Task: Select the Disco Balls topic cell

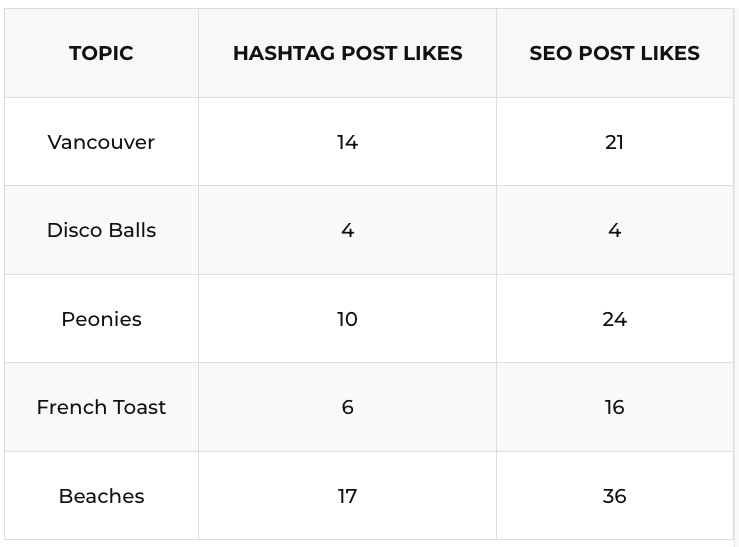Action: [101, 230]
